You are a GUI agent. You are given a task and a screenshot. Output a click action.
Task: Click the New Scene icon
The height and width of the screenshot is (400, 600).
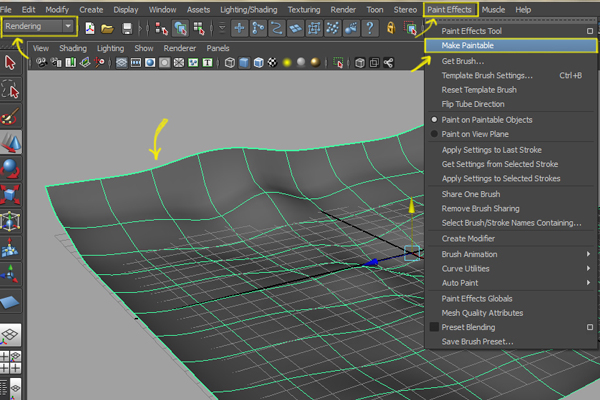[x=90, y=28]
